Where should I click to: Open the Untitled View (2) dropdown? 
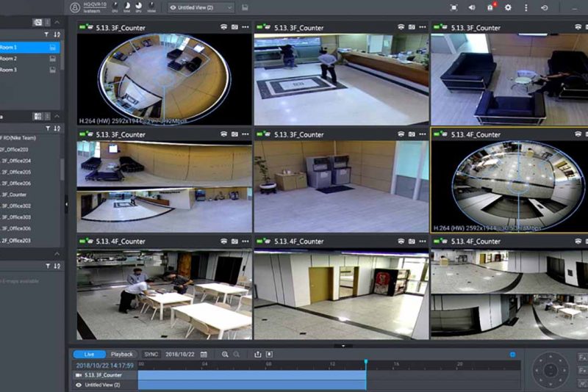tap(201, 7)
